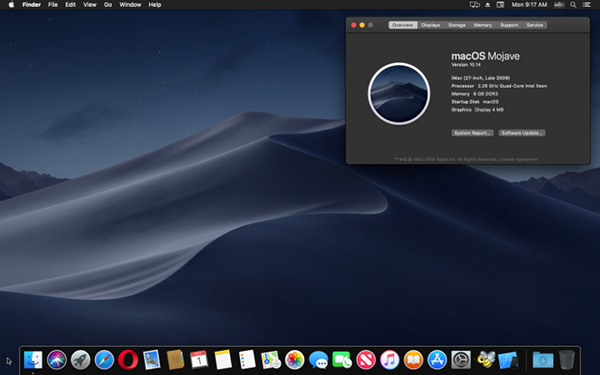Open the Edit menu
The image size is (600, 375).
(70, 5)
